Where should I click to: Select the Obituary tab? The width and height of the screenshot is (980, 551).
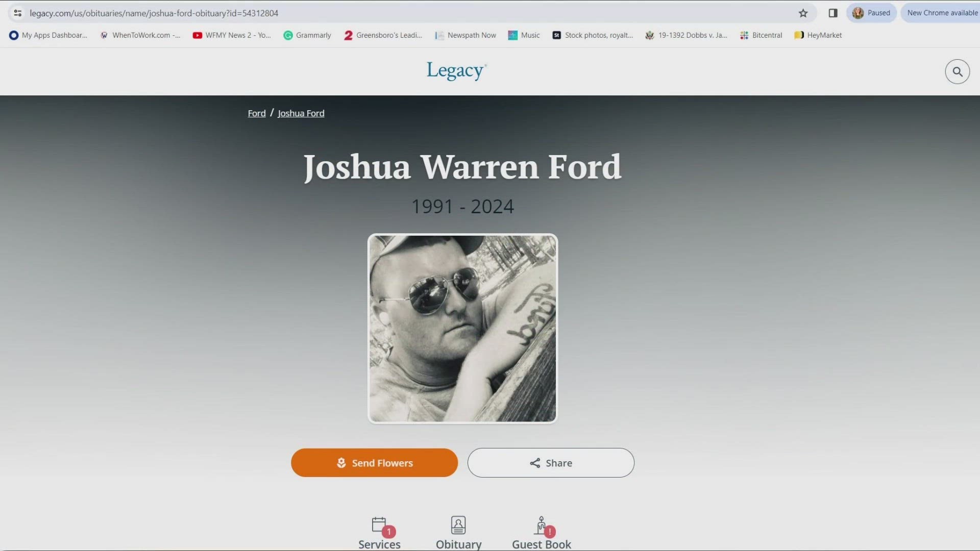(x=458, y=532)
